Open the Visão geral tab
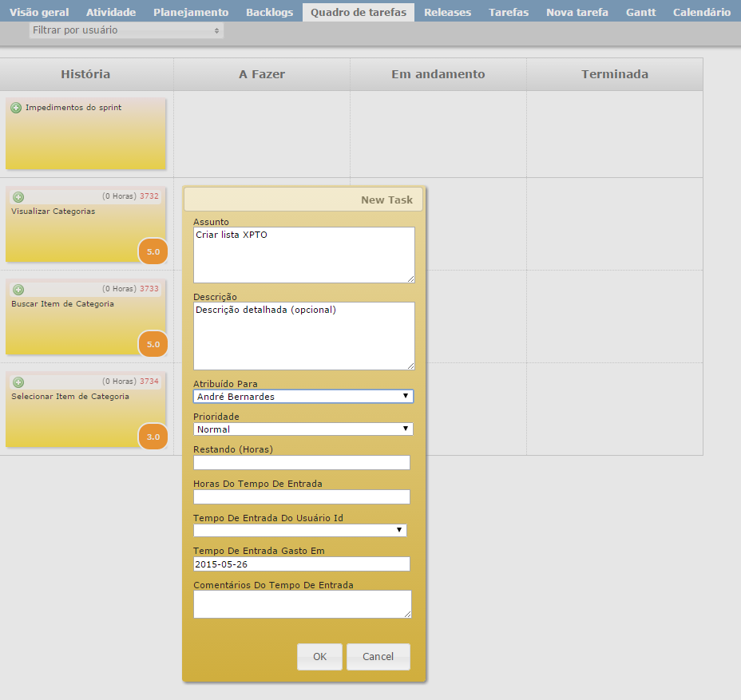 [x=39, y=12]
